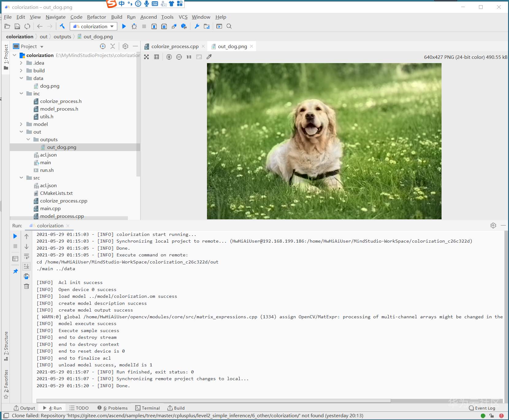The height and width of the screenshot is (420, 509).
Task: Open the File menu
Action: pos(8,17)
